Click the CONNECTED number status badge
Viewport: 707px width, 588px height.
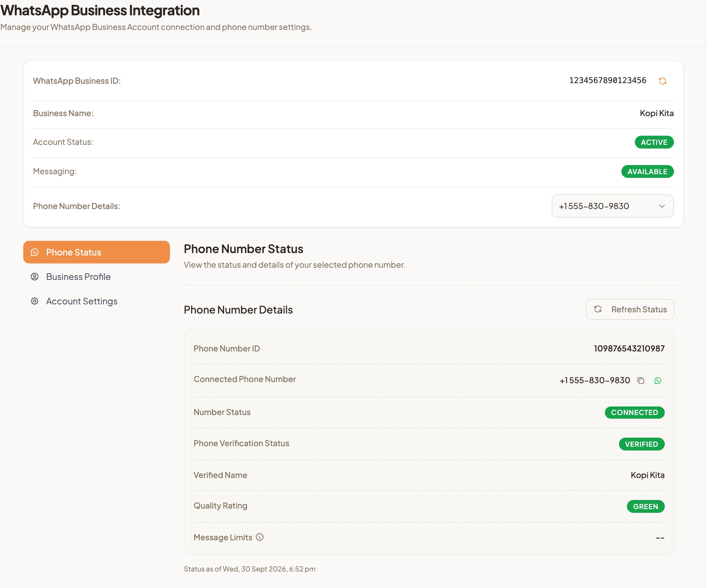tap(635, 412)
